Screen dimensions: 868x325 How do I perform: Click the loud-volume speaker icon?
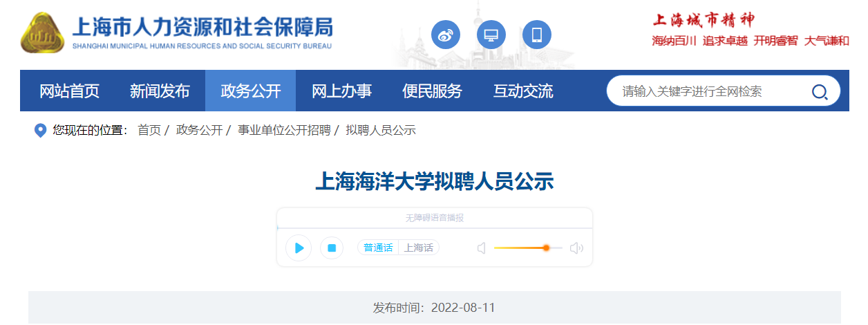coord(576,248)
